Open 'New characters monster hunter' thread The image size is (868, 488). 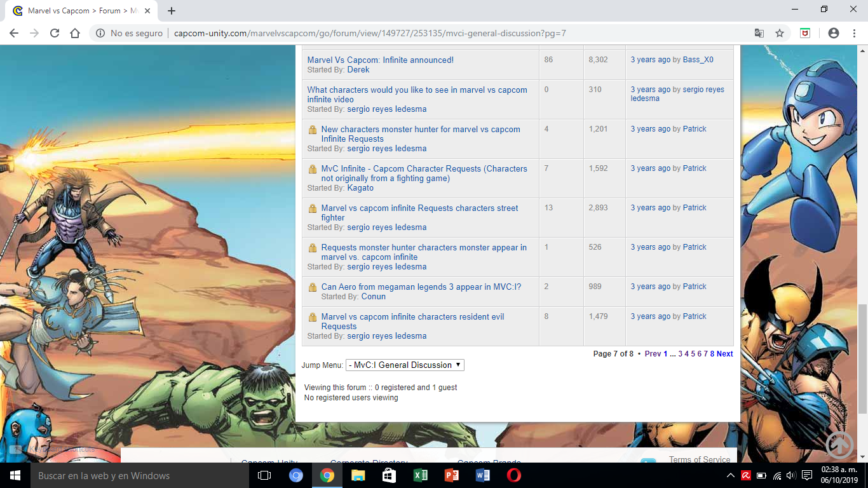click(421, 134)
